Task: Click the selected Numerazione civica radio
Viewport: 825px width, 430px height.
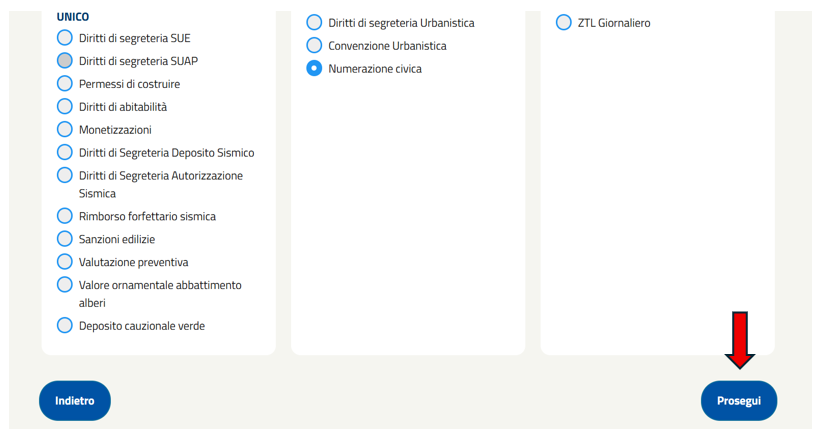Action: coord(314,68)
